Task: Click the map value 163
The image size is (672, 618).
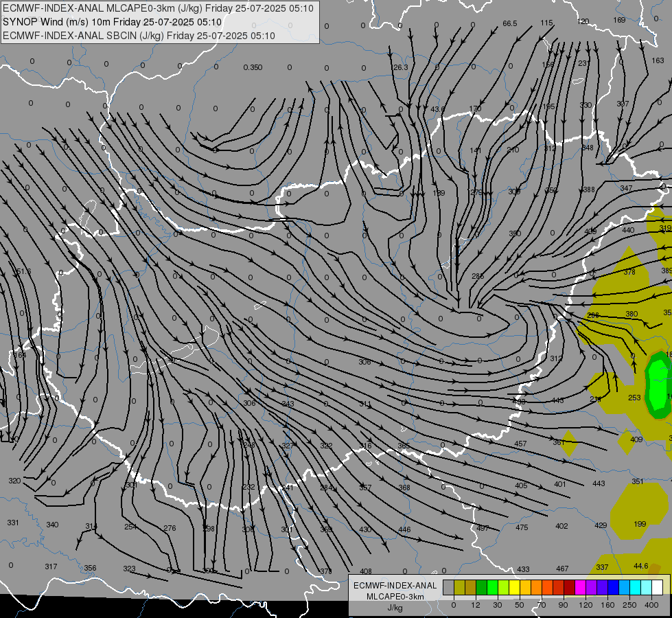Action: pyautogui.click(x=658, y=61)
